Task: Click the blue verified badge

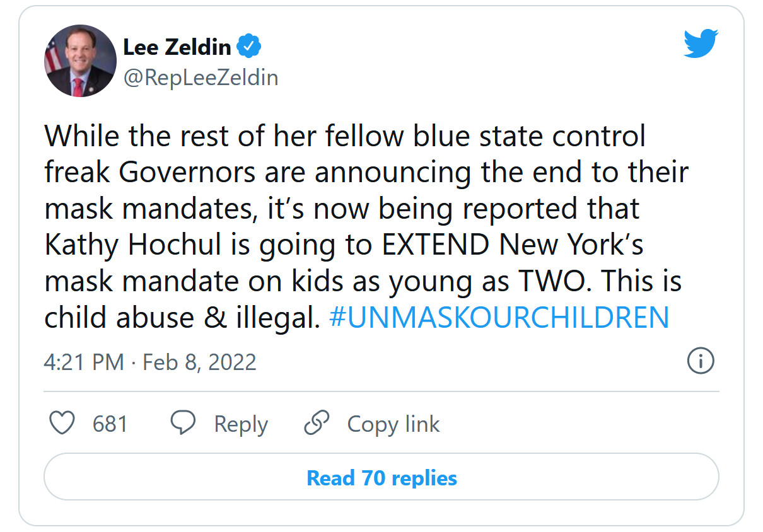Action: (249, 47)
